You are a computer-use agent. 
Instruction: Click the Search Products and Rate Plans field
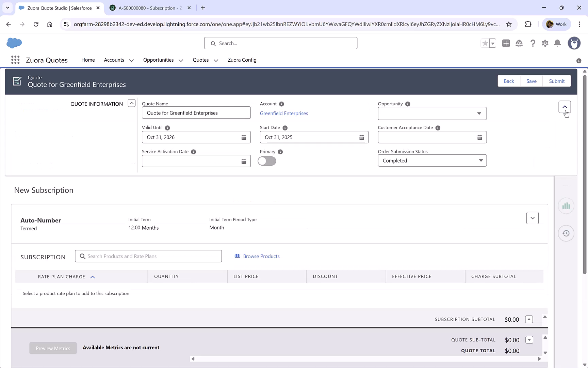[148, 256]
